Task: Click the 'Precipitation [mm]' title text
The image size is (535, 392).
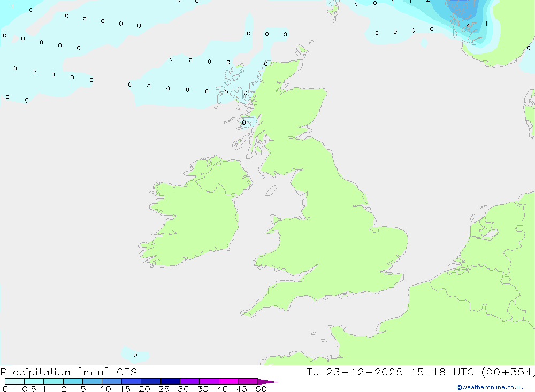Action: click(55, 372)
